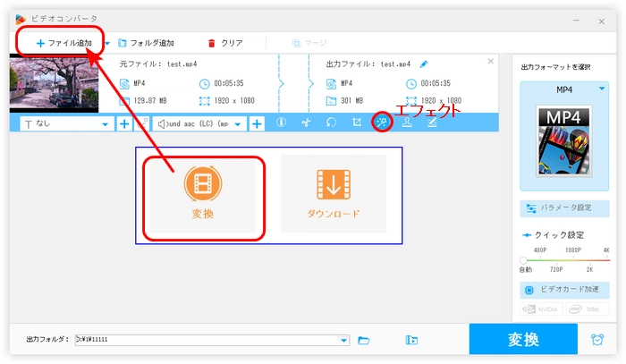Open the crop tool icon

(x=357, y=123)
